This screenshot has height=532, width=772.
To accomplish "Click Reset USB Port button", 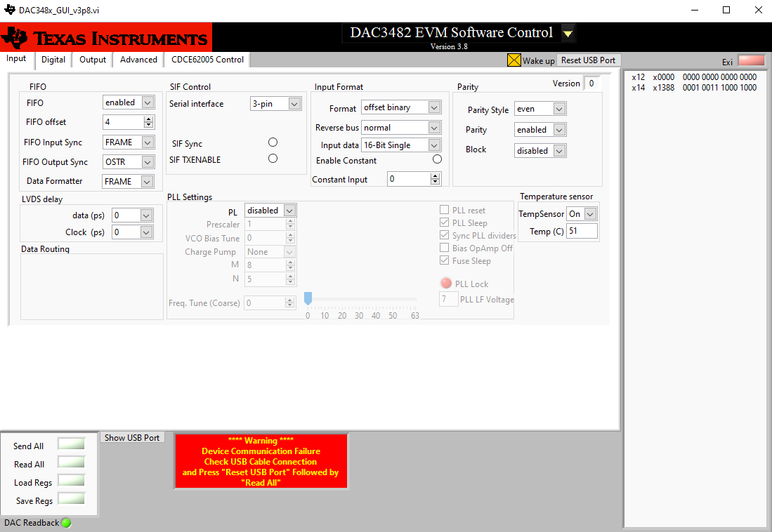I will (x=589, y=60).
